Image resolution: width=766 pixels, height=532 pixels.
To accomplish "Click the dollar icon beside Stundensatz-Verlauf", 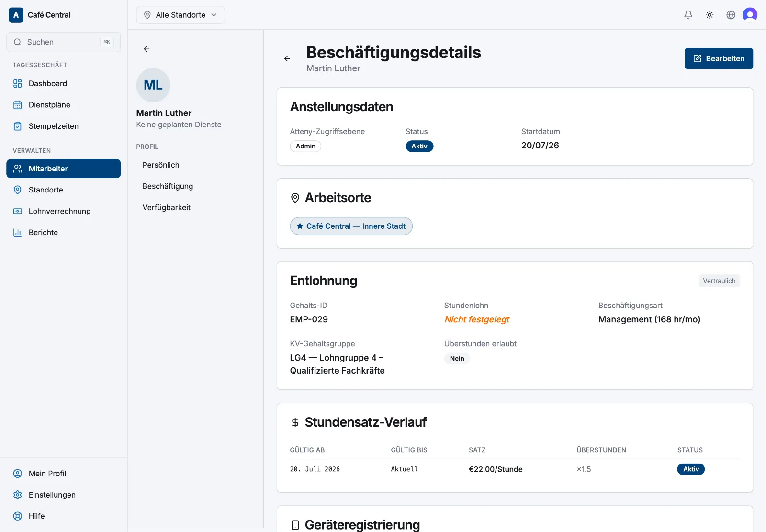I will [x=295, y=422].
